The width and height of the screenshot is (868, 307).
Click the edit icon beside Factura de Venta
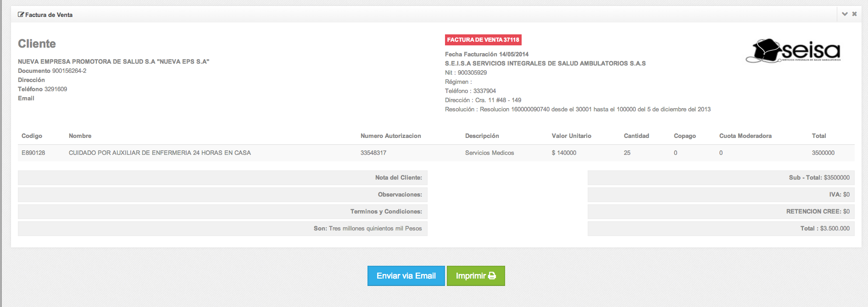pos(21,15)
